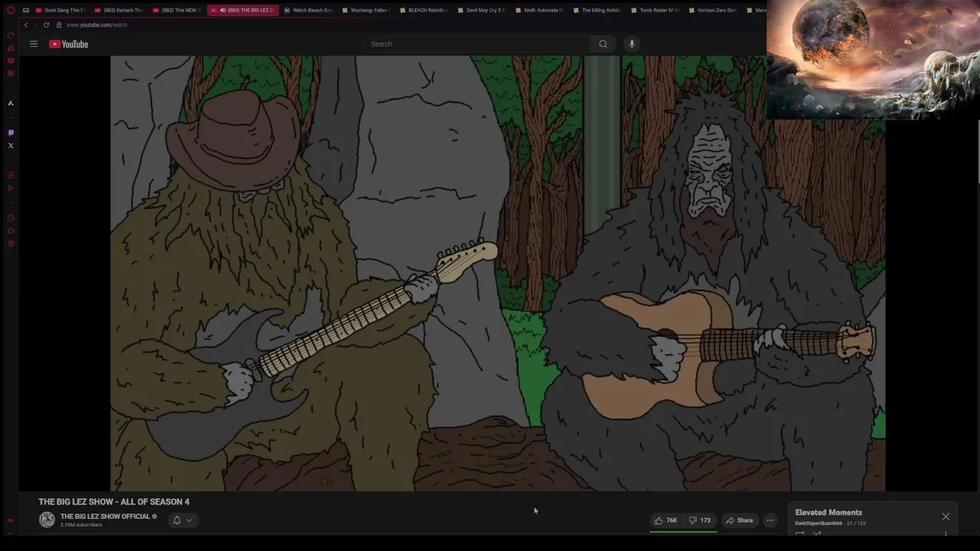Click the www.youtube.com/watch address bar

(x=96, y=24)
